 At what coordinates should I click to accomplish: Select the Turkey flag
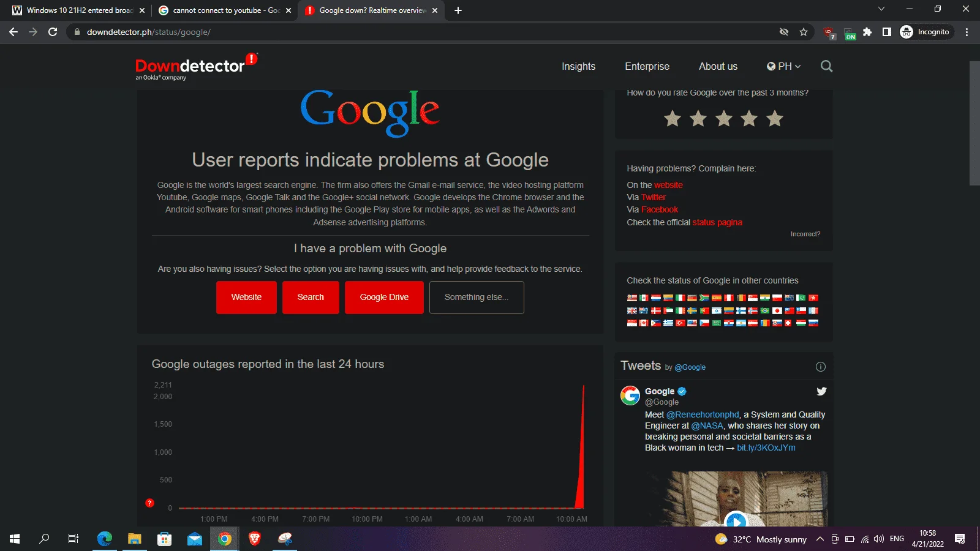[680, 323]
